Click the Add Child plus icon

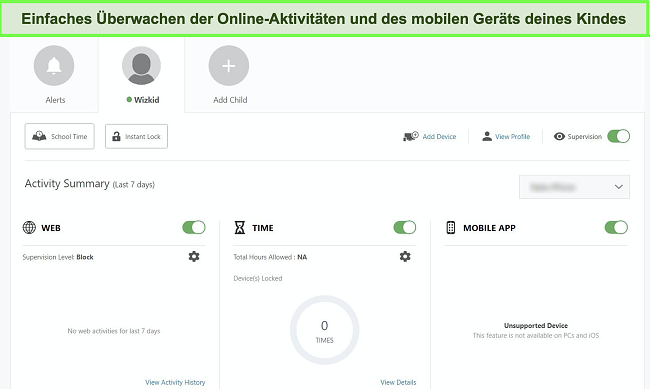click(x=229, y=66)
